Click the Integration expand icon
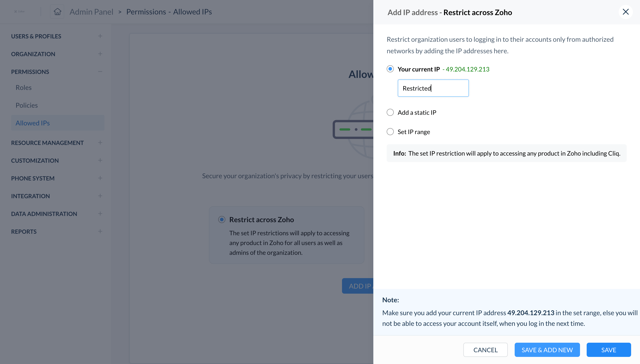 point(100,196)
